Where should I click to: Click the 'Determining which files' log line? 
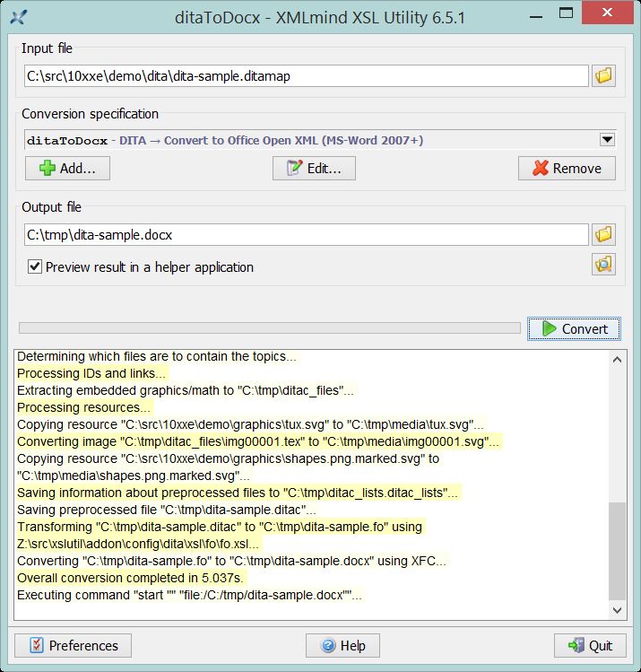[x=157, y=356]
